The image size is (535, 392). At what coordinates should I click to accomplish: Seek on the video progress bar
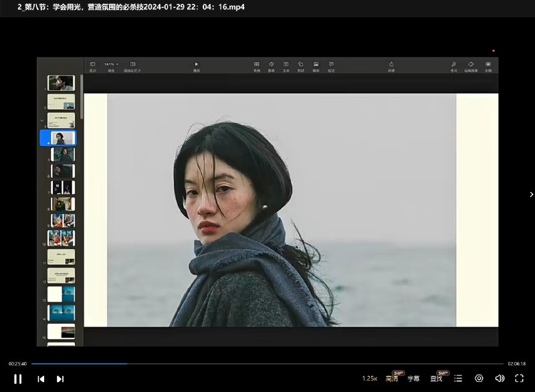coord(267,364)
